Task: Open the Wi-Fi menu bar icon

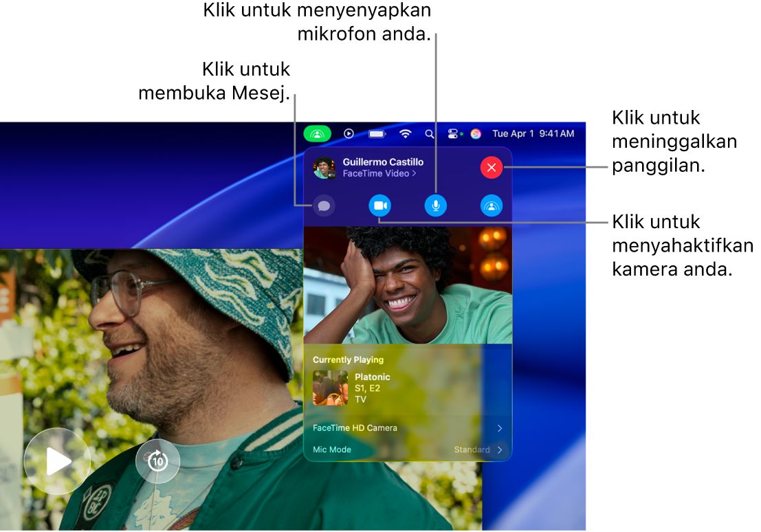Action: pyautogui.click(x=406, y=133)
